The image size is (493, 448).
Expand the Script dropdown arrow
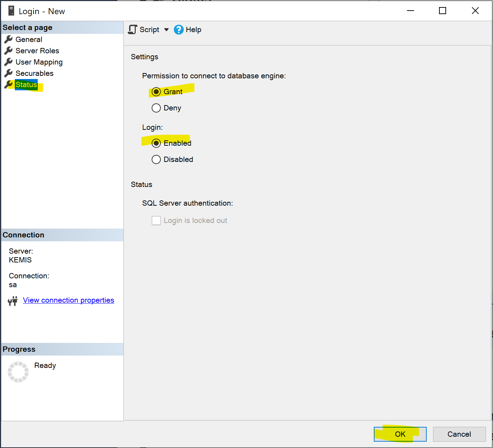166,30
